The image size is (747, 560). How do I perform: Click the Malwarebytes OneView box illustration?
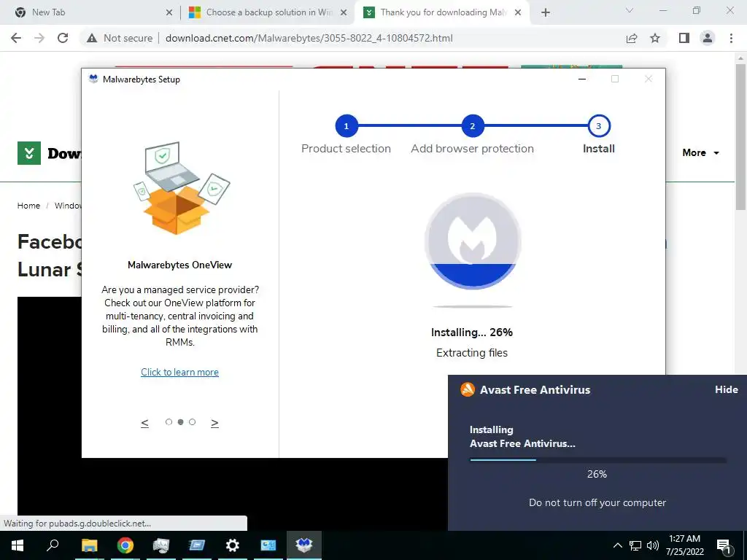(181, 188)
